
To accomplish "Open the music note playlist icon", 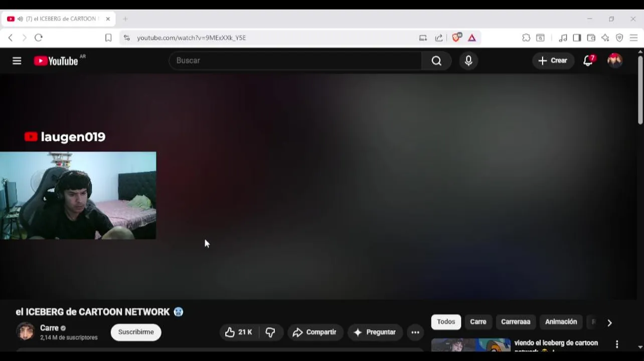I will pos(563,38).
